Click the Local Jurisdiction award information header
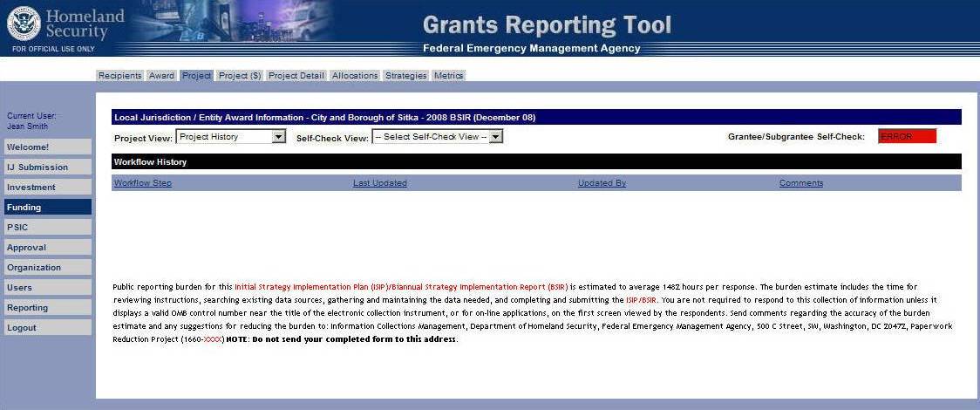The image size is (980, 410). pyautogui.click(x=536, y=118)
